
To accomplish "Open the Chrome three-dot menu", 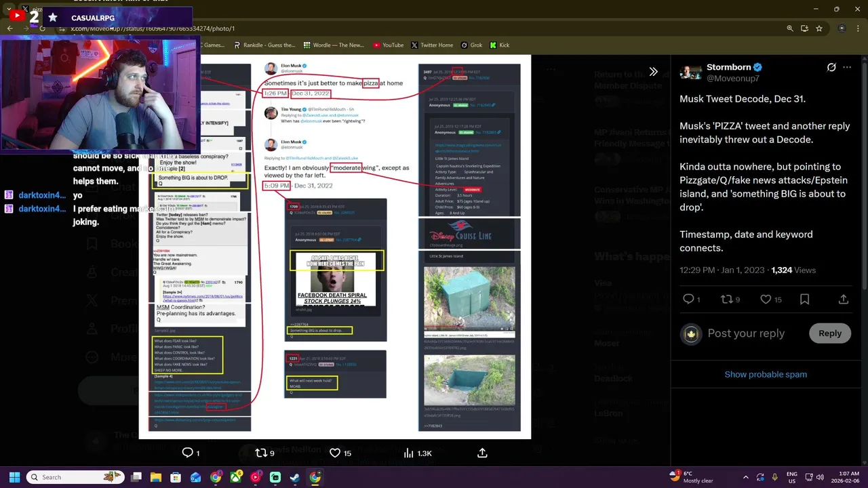I will click(858, 28).
